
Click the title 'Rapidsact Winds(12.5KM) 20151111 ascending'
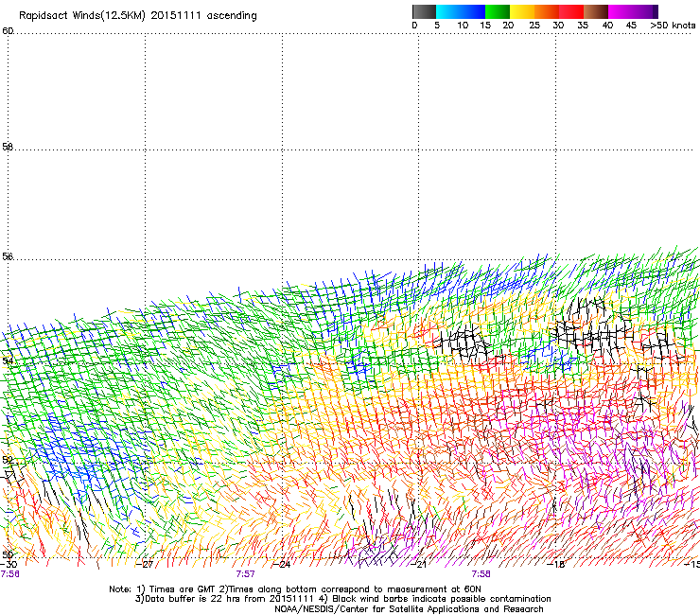(x=138, y=16)
